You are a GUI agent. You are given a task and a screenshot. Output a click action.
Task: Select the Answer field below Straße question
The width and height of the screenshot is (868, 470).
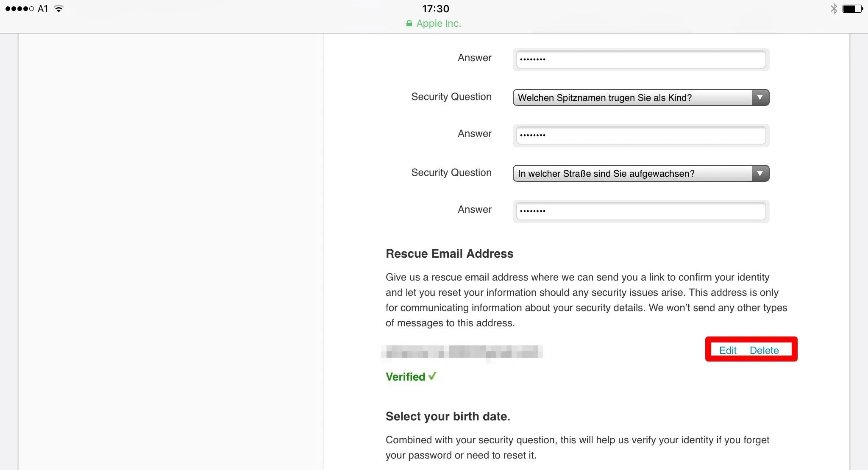(640, 211)
